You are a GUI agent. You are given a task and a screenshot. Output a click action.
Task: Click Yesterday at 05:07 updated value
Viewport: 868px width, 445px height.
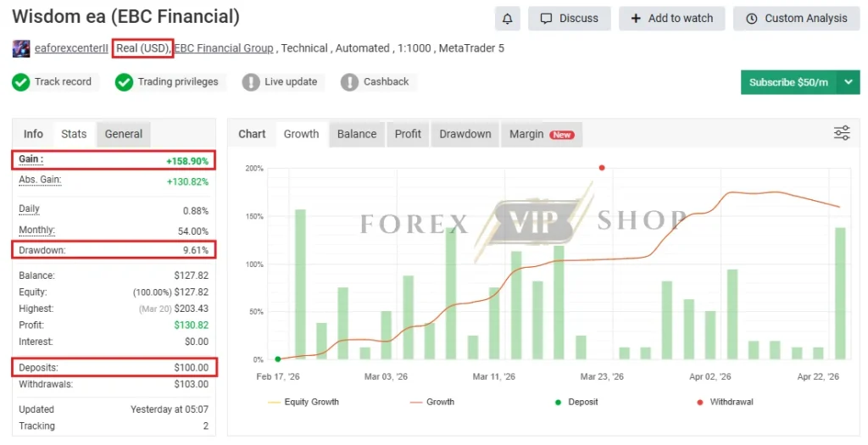170,409
